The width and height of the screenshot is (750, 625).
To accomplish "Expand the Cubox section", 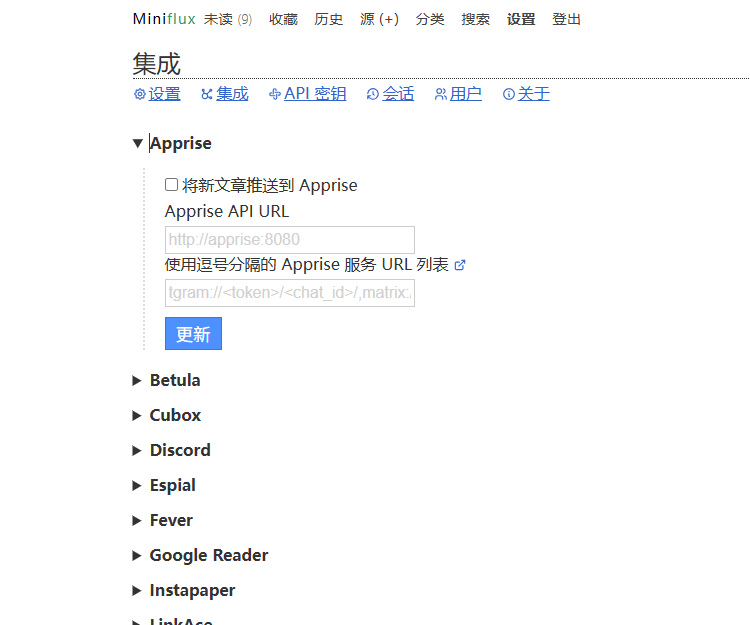I will point(166,415).
